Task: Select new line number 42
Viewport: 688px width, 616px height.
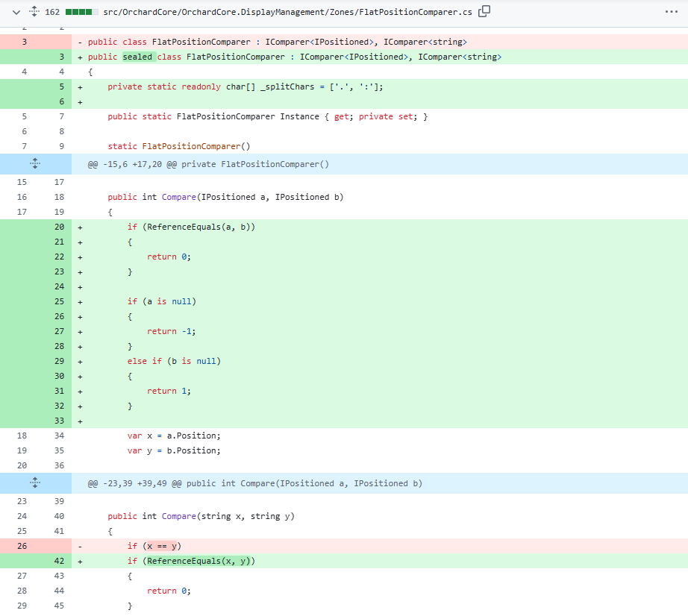Action: click(59, 562)
